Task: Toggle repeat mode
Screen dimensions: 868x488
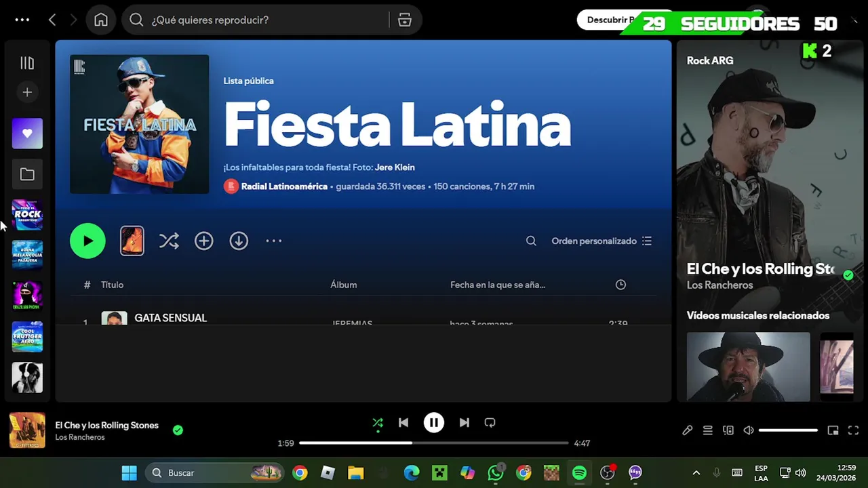Action: pyautogui.click(x=490, y=423)
